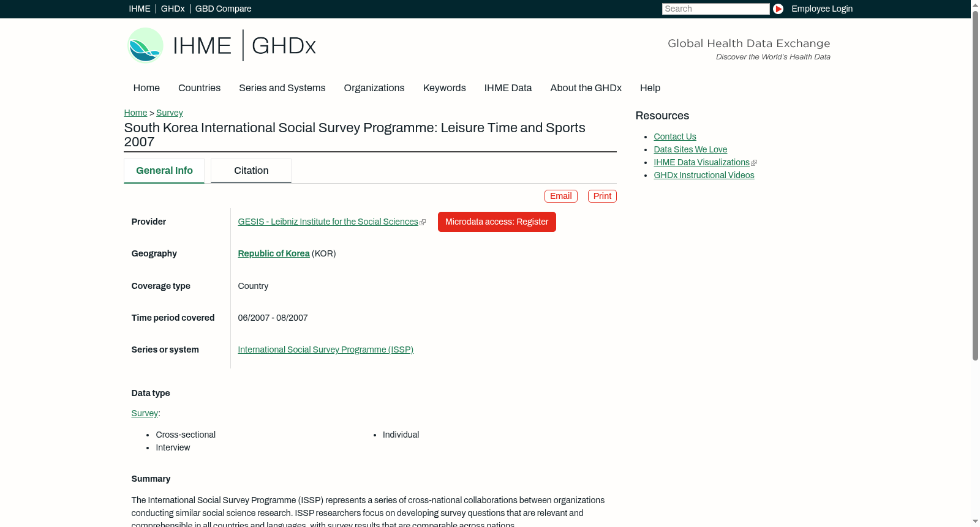Open the GHDx link in top bar
The width and height of the screenshot is (980, 527).
tap(173, 9)
